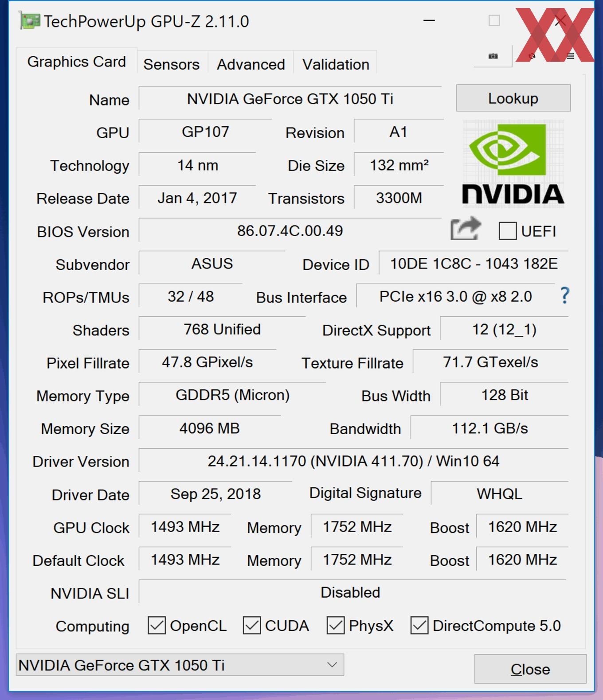Toggle the PhysX checkbox
603x700 pixels.
[336, 625]
